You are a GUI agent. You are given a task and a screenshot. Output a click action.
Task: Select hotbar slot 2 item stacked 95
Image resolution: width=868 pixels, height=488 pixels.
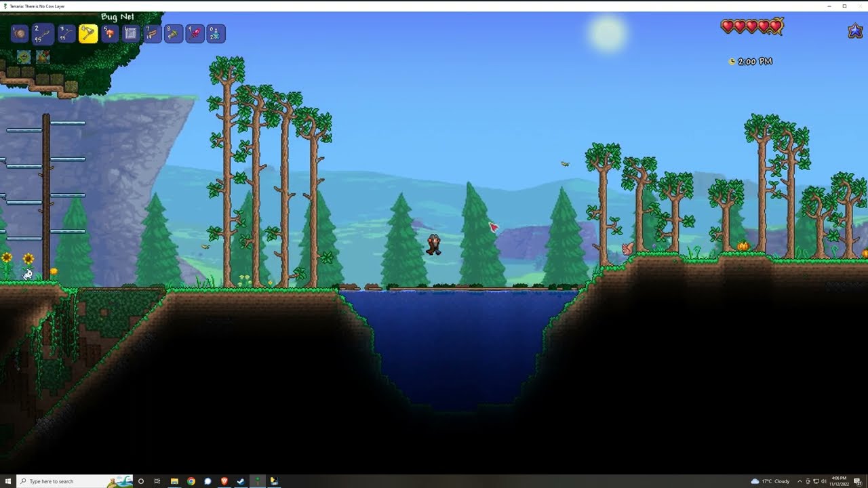(x=43, y=33)
